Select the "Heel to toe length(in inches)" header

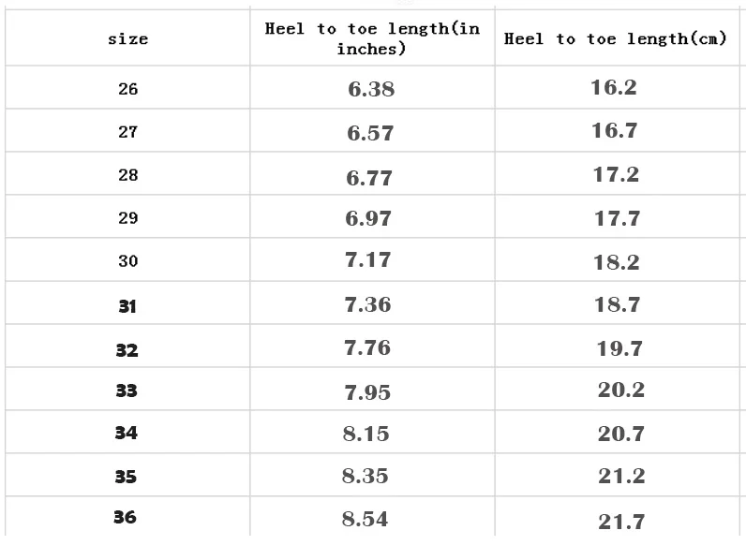click(372, 38)
